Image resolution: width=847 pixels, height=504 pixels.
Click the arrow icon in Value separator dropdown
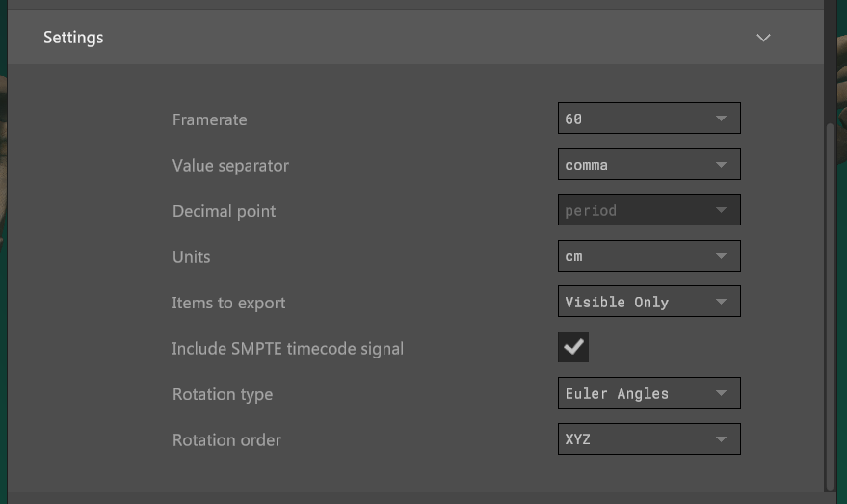point(721,165)
